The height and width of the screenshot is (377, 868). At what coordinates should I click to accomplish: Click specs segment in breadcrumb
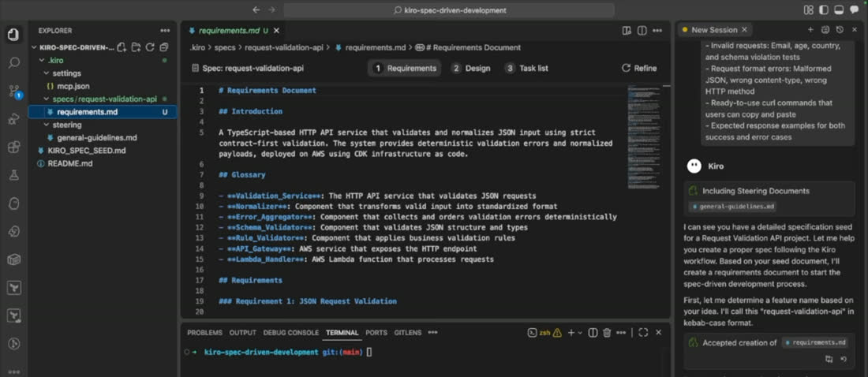(x=225, y=47)
